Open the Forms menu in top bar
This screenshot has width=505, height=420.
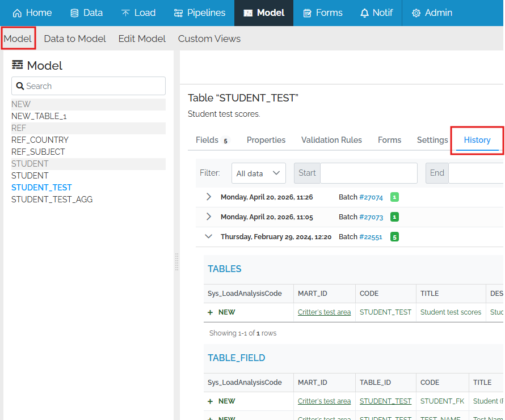pyautogui.click(x=323, y=13)
